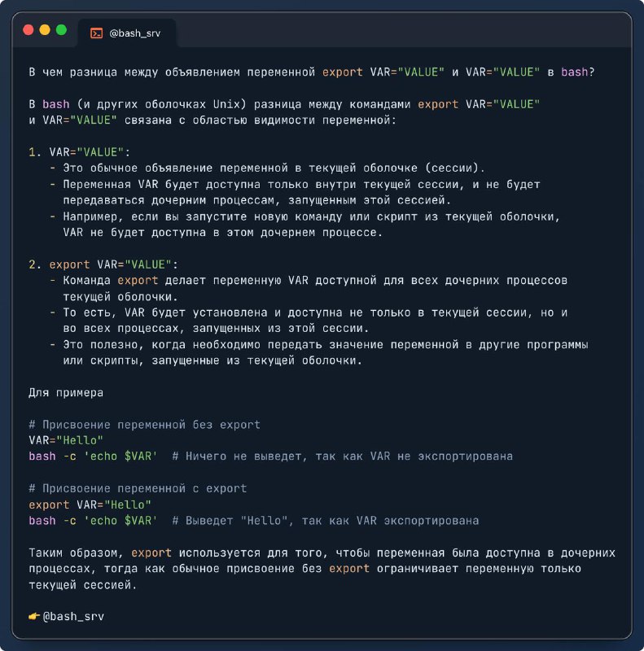Click the purple bash word in the title question

click(574, 72)
